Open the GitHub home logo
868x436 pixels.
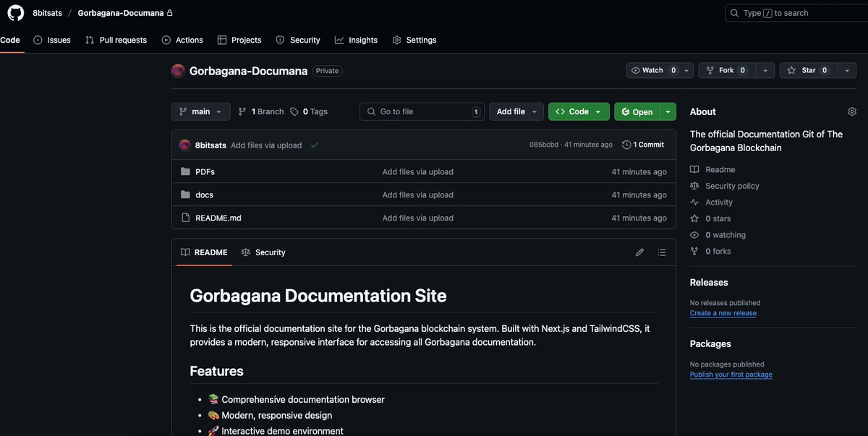(x=15, y=13)
